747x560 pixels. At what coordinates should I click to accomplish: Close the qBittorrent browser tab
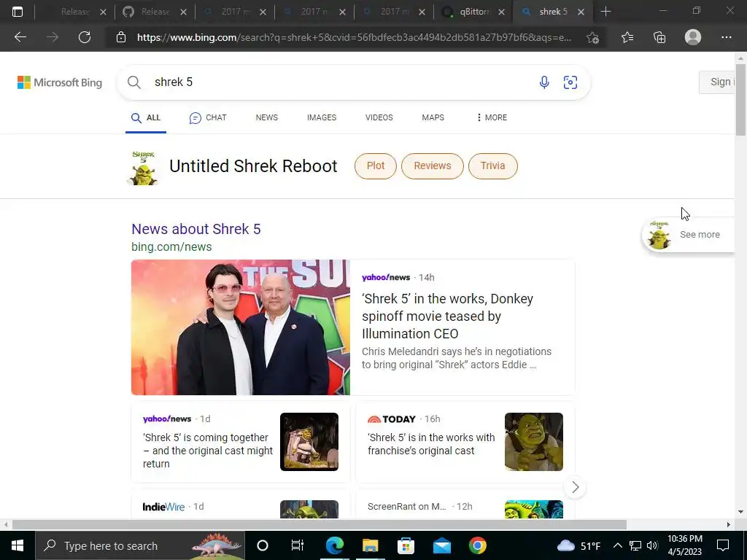tap(501, 12)
